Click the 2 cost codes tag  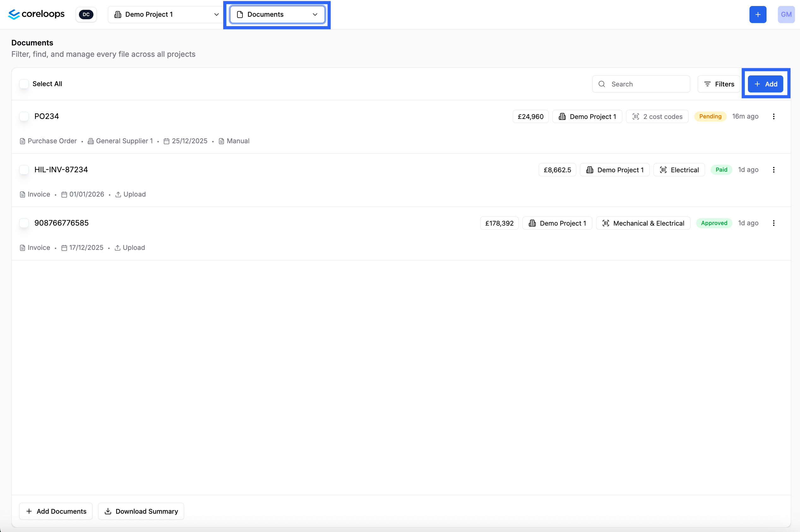657,116
